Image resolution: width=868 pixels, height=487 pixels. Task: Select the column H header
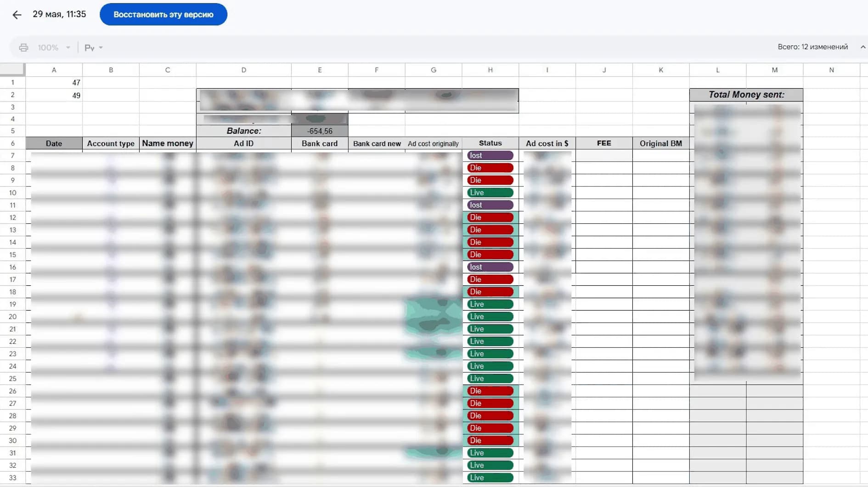(490, 70)
